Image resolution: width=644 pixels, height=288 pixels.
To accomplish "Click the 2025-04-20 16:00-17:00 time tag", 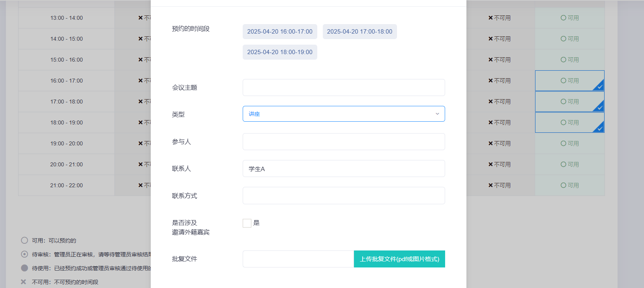I will 280,32.
